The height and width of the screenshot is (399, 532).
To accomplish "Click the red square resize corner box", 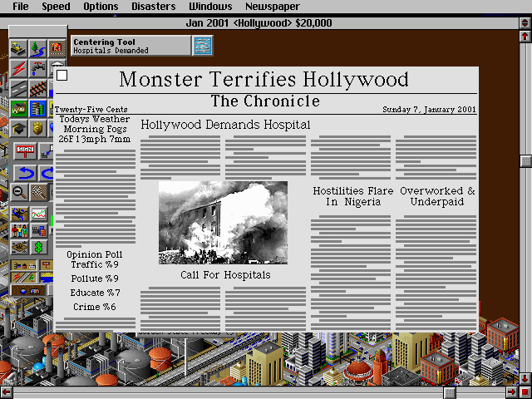I will (x=525, y=392).
